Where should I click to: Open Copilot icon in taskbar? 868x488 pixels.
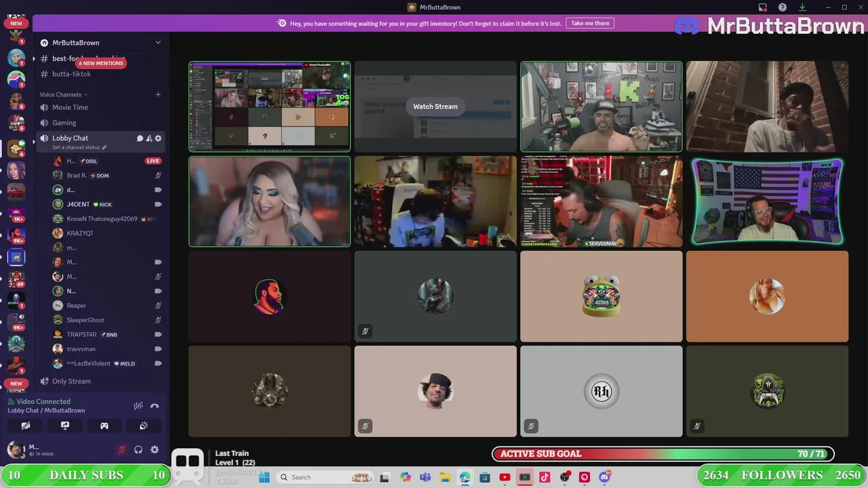click(x=406, y=477)
